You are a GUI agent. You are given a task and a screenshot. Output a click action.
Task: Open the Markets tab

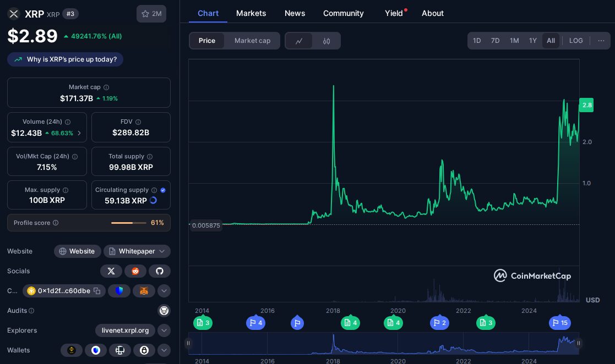click(251, 13)
